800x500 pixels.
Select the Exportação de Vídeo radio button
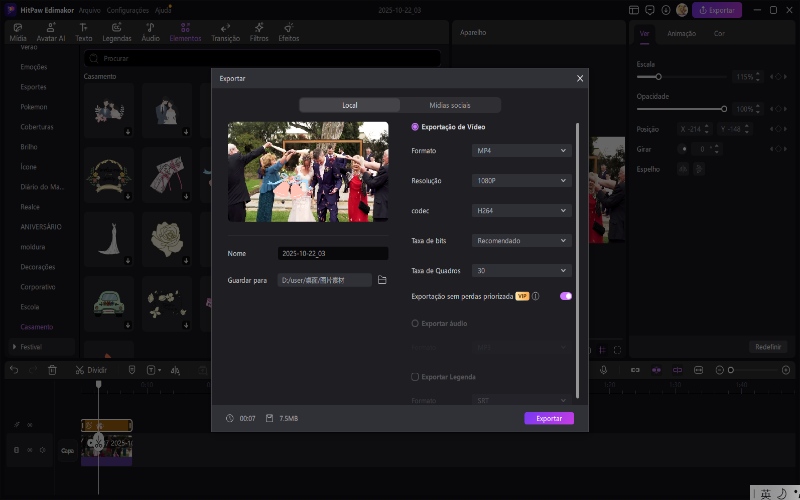coord(415,127)
